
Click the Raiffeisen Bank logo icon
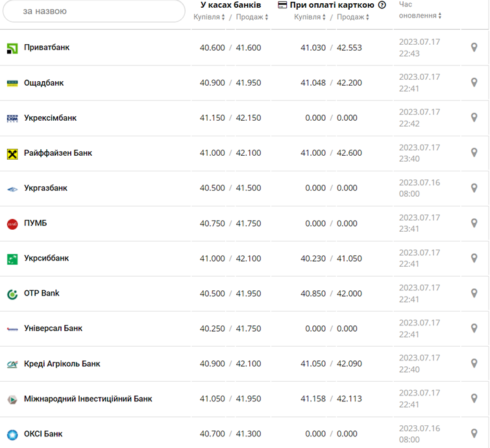point(12,153)
